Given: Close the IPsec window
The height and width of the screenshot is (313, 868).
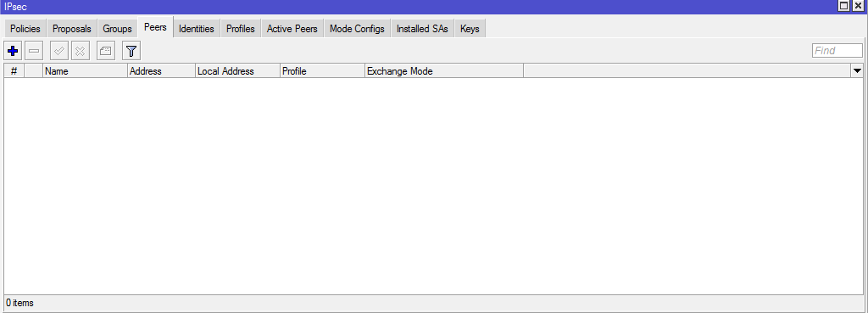Looking at the screenshot, I should 858,6.
